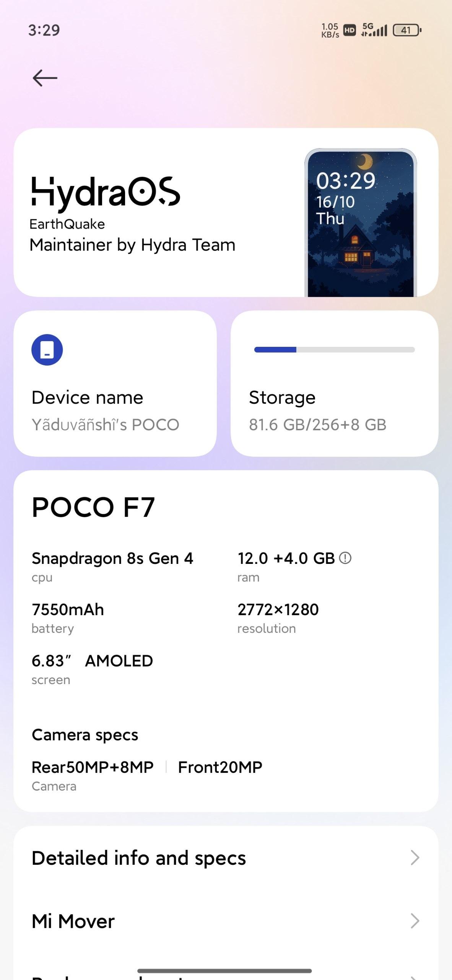Tap the network speed indicator
The height and width of the screenshot is (980, 452).
click(330, 30)
